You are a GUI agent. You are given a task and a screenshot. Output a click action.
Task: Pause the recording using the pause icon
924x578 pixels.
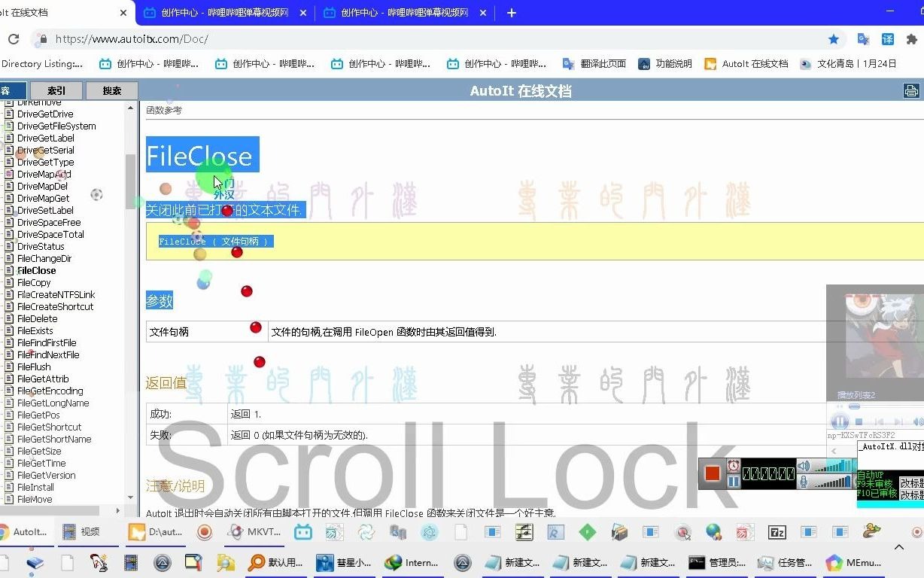[x=734, y=483]
